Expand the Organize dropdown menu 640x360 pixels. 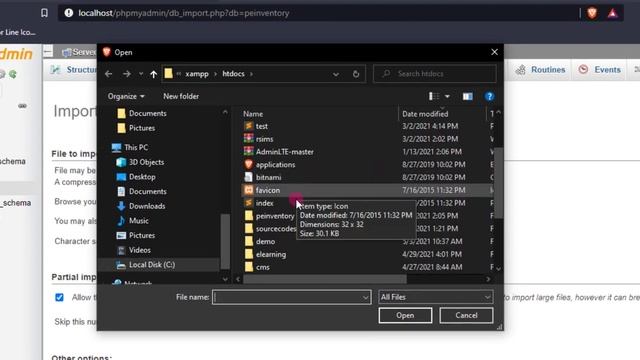pyautogui.click(x=126, y=96)
